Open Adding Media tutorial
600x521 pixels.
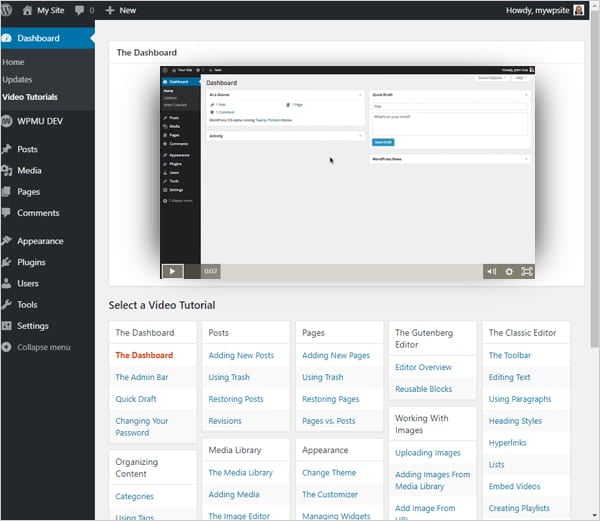pyautogui.click(x=233, y=495)
